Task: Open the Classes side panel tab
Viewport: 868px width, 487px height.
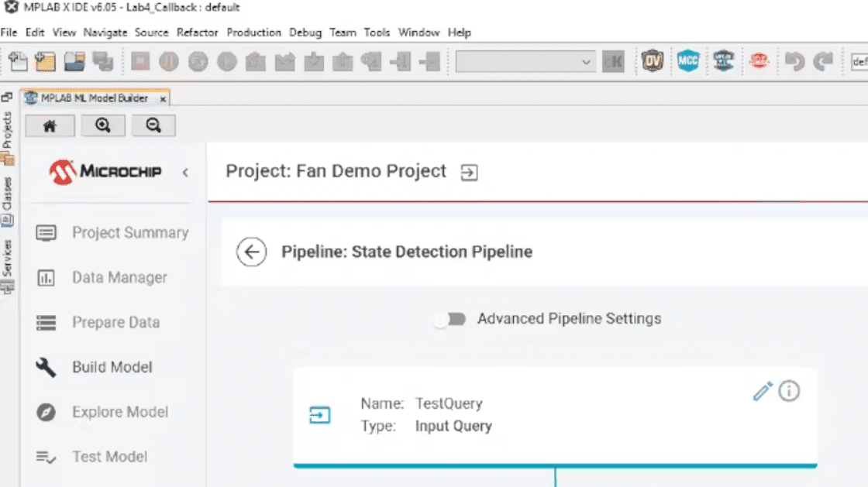Action: tap(7, 202)
